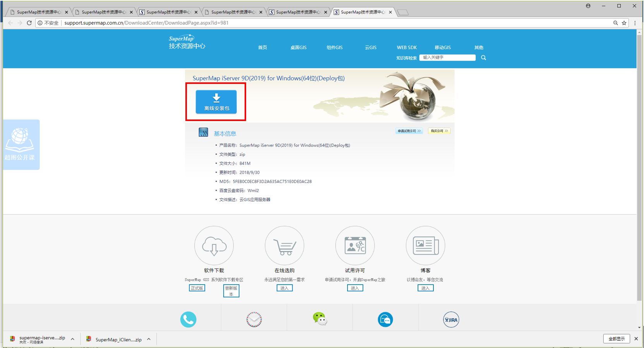
Task: Reload the page with refresh icon
Action: tap(29, 23)
